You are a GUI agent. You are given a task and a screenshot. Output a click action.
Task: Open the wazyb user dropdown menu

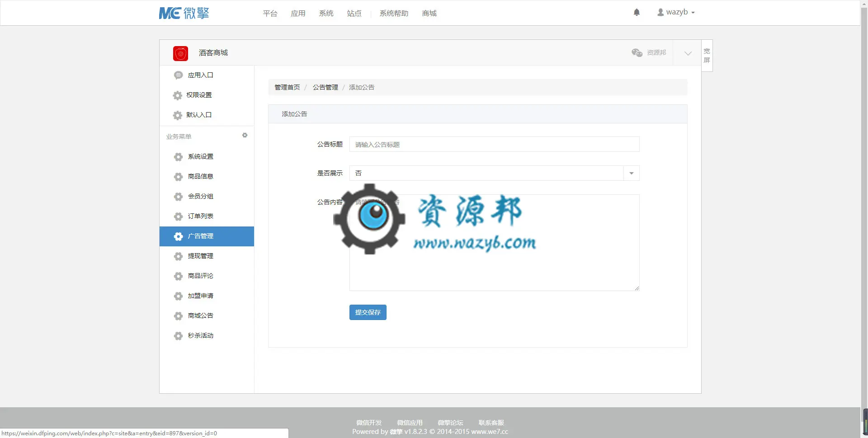(676, 12)
